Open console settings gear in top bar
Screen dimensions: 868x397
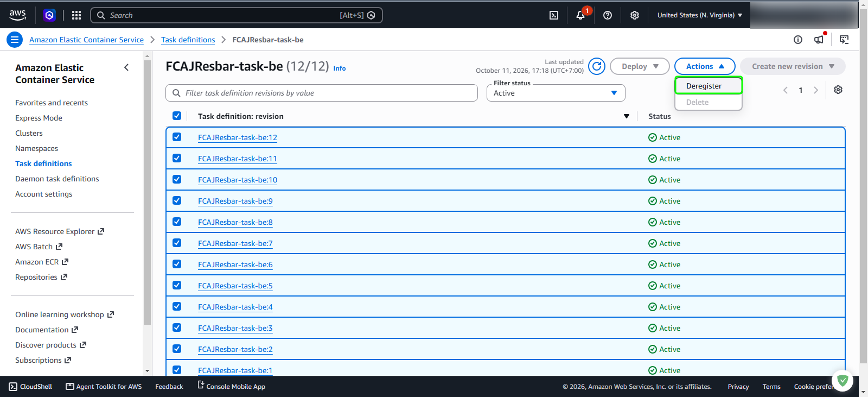click(635, 15)
